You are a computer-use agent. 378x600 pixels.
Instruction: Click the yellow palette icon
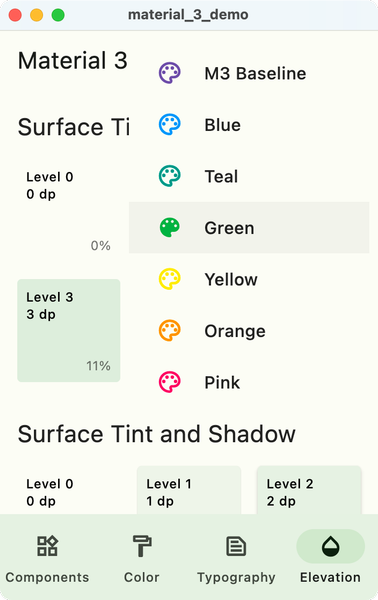click(169, 279)
